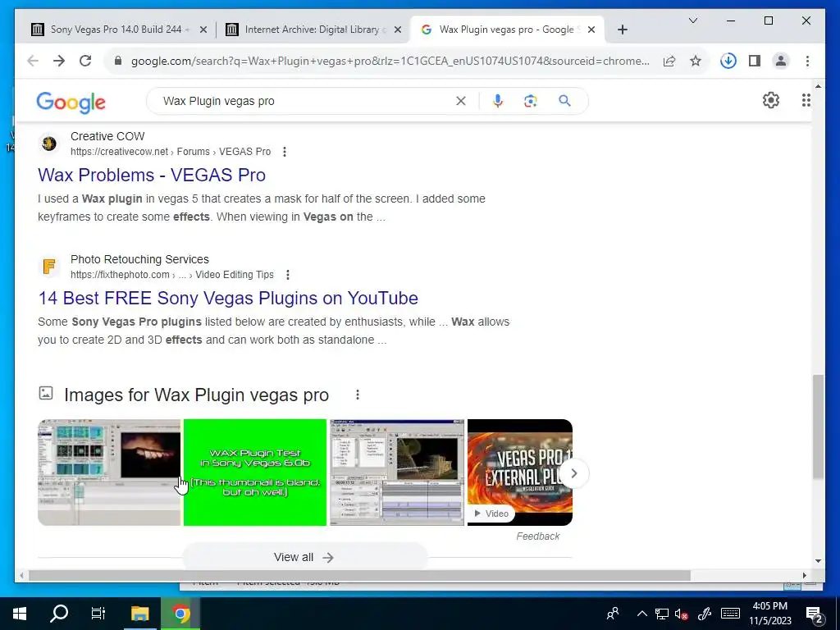Show hidden system tray icons

641,614
